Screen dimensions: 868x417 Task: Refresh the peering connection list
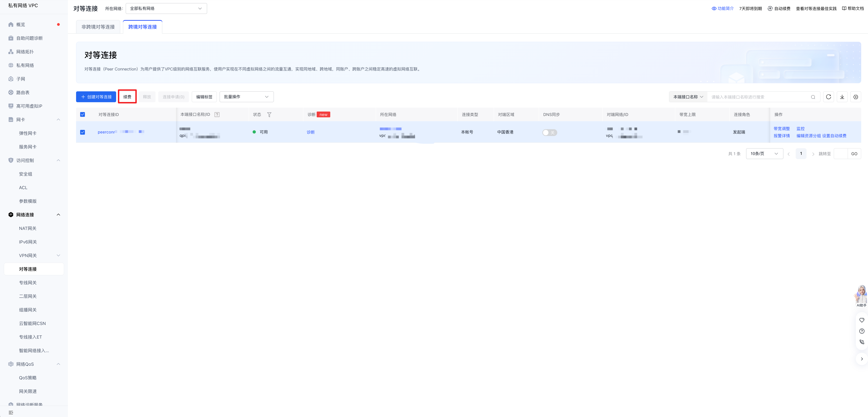pyautogui.click(x=829, y=97)
